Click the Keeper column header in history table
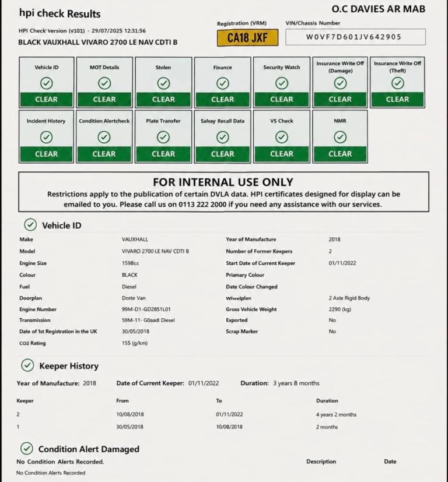 coord(25,400)
